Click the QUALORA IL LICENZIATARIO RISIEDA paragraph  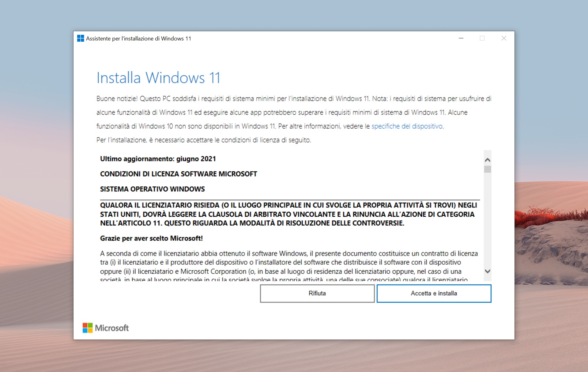[x=288, y=214]
